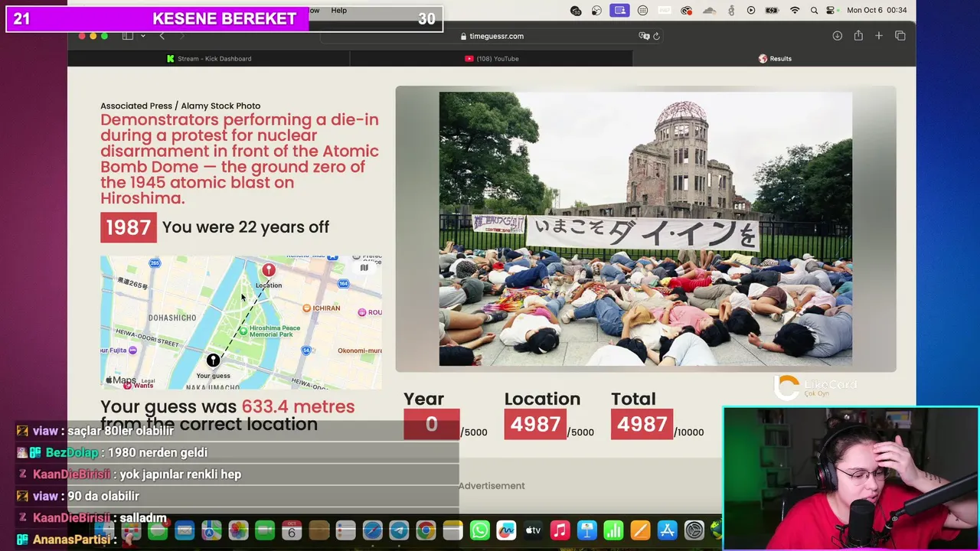Click the cloud icon in menu bar
Image resolution: width=980 pixels, height=551 pixels.
(709, 10)
